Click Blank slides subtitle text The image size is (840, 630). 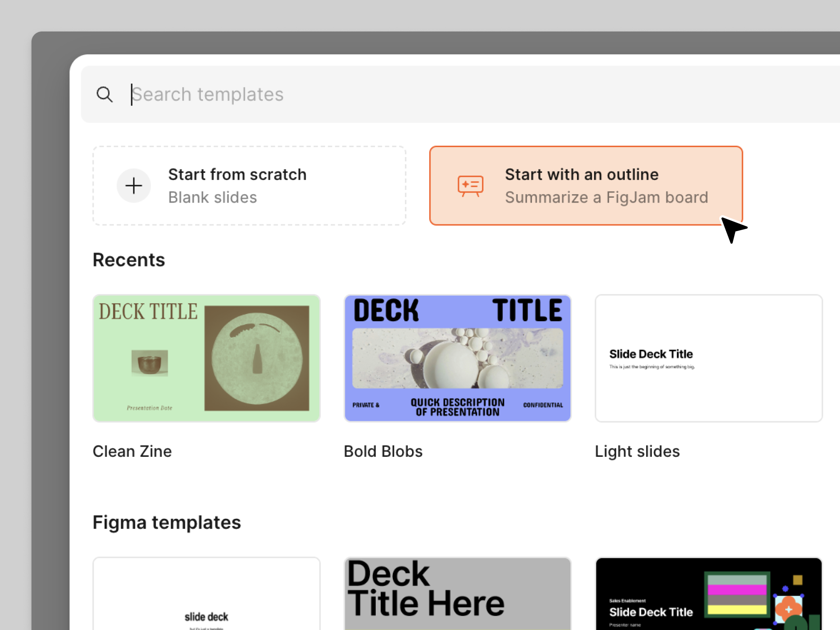[212, 197]
